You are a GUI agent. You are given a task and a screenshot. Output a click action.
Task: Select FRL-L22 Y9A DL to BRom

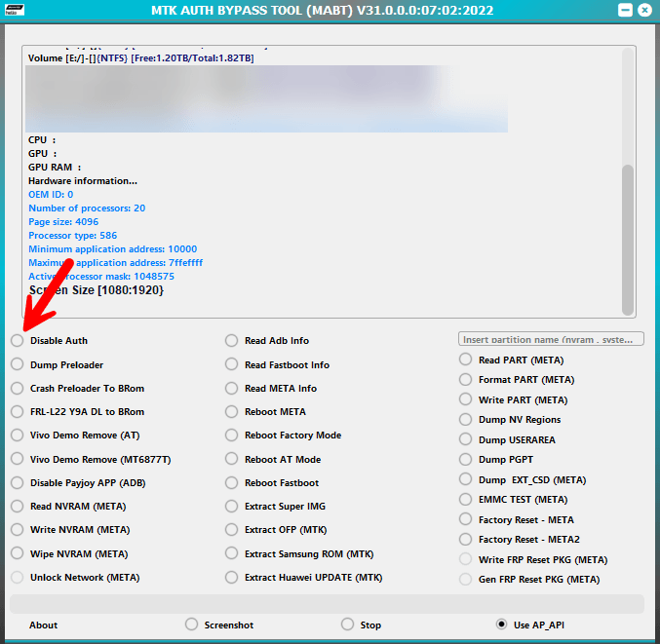18,411
